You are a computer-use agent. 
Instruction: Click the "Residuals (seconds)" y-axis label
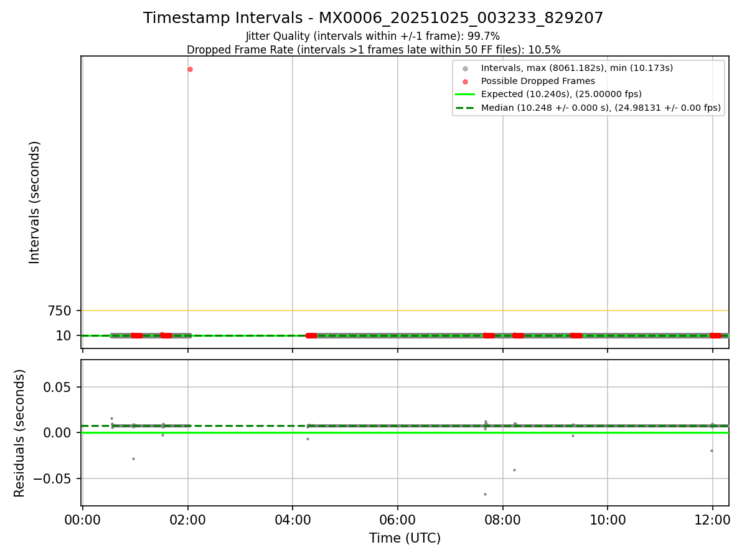pyautogui.click(x=20, y=433)
